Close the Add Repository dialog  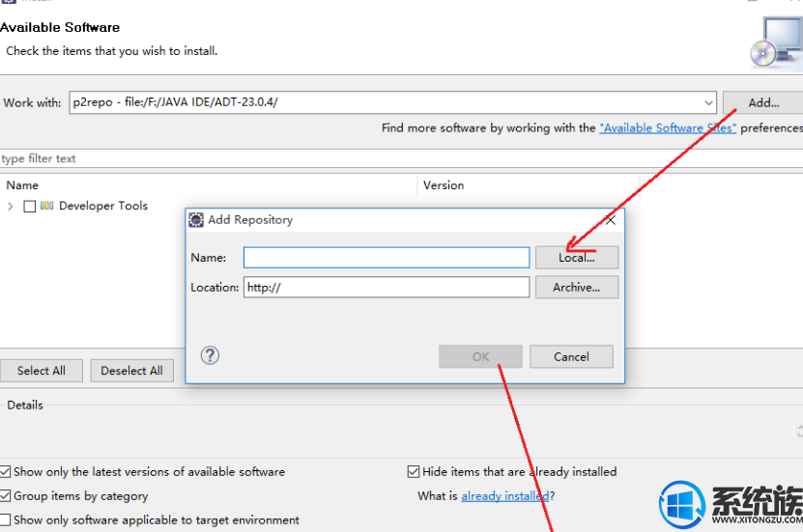click(x=610, y=220)
